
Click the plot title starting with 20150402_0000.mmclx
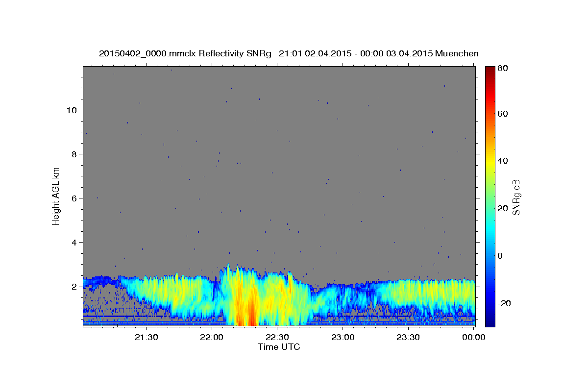[289, 53]
